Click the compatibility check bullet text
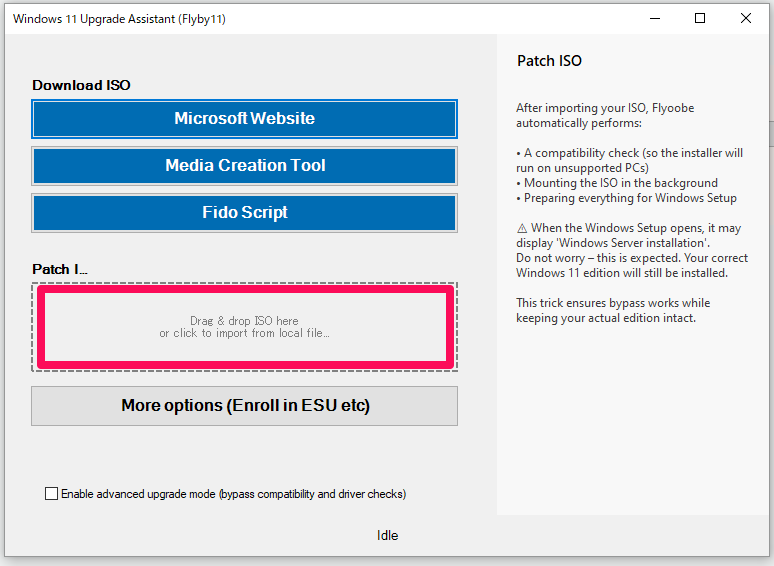Viewport: 774px width, 566px height. 630,160
